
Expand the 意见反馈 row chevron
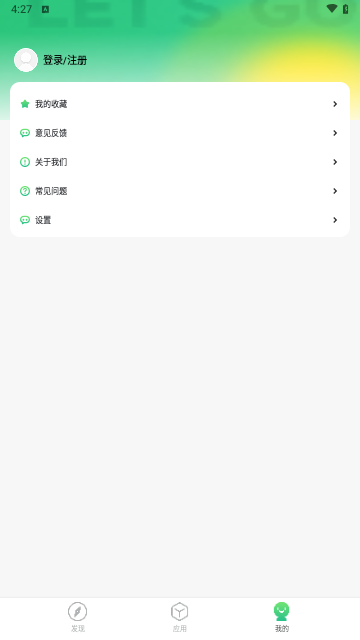(x=335, y=133)
